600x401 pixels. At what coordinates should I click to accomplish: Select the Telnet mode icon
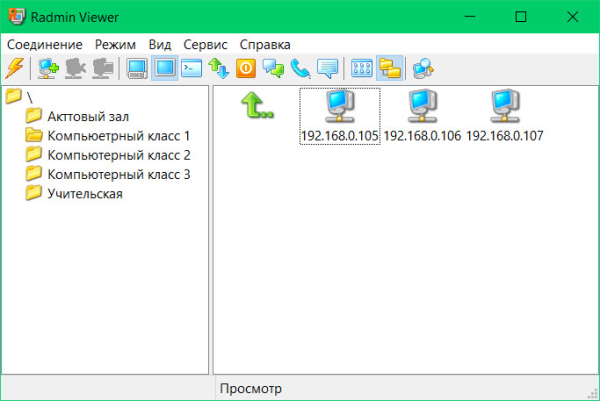pyautogui.click(x=192, y=69)
